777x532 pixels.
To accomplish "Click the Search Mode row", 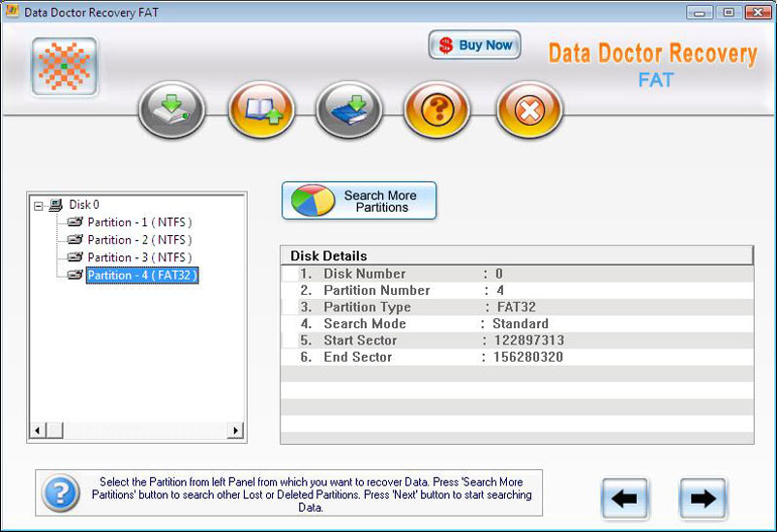I will coord(517,324).
